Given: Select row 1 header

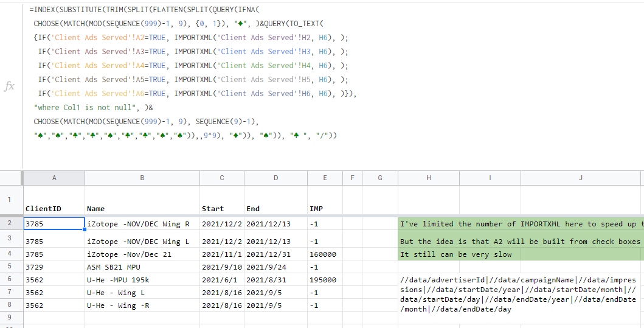Looking at the screenshot, I should (x=10, y=200).
